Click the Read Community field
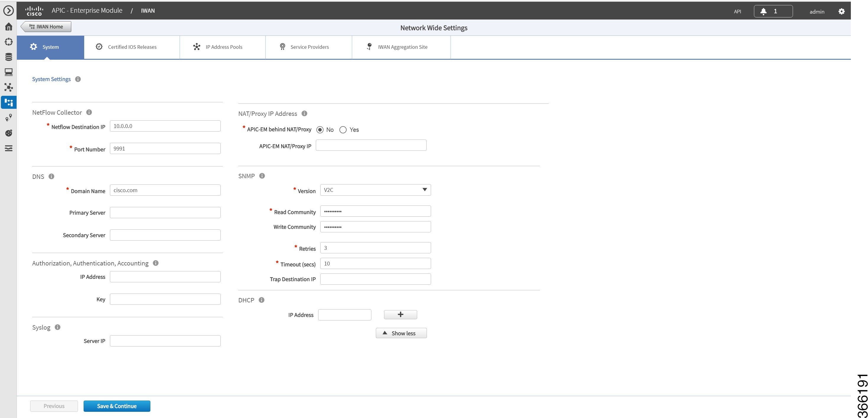The image size is (868, 418). [x=376, y=211]
